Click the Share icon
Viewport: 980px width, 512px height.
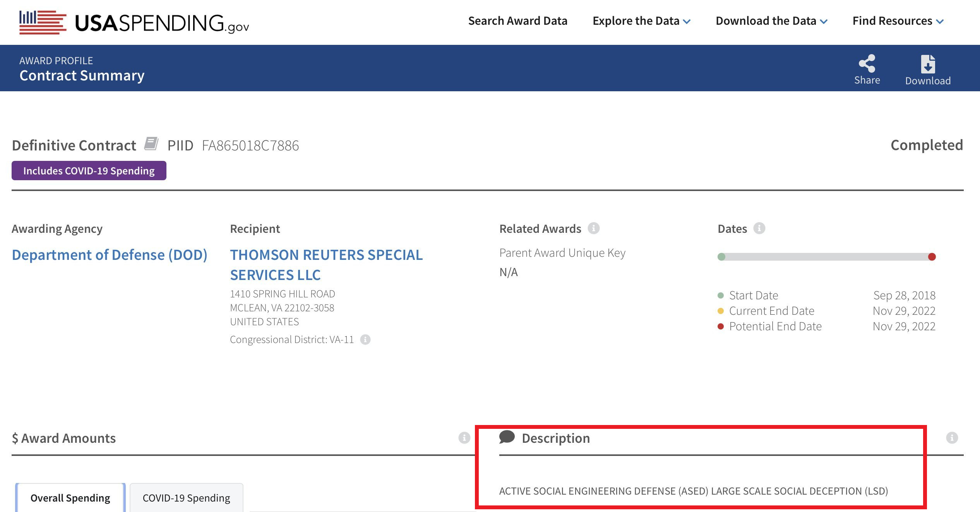(867, 64)
